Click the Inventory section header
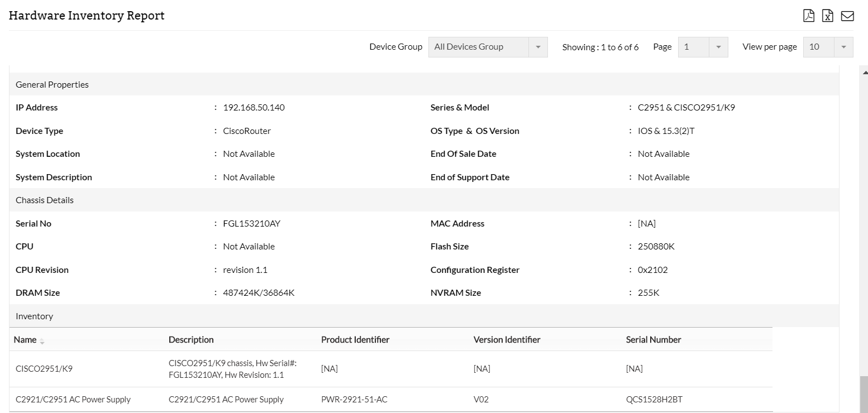Image resolution: width=868 pixels, height=413 pixels. click(34, 316)
